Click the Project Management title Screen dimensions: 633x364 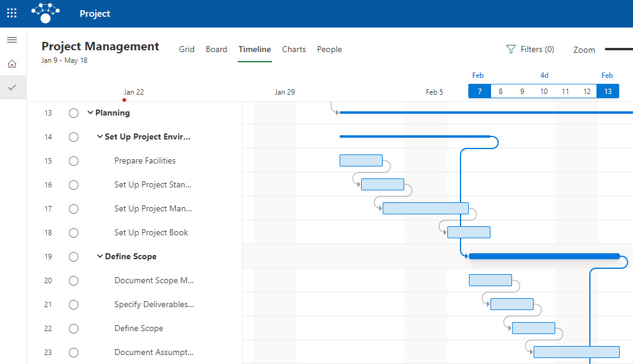pyautogui.click(x=99, y=46)
